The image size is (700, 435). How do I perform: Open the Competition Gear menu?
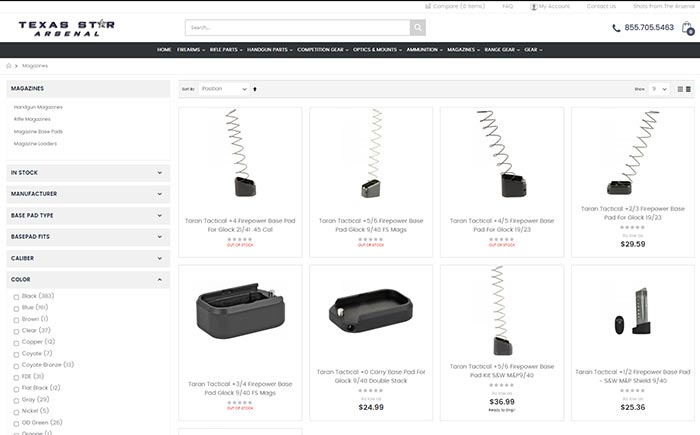pyautogui.click(x=323, y=50)
